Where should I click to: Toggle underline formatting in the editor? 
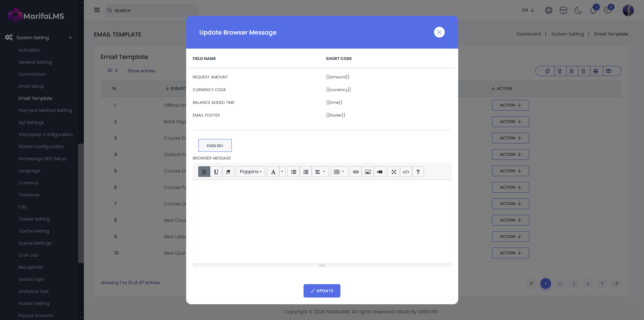[x=216, y=172]
